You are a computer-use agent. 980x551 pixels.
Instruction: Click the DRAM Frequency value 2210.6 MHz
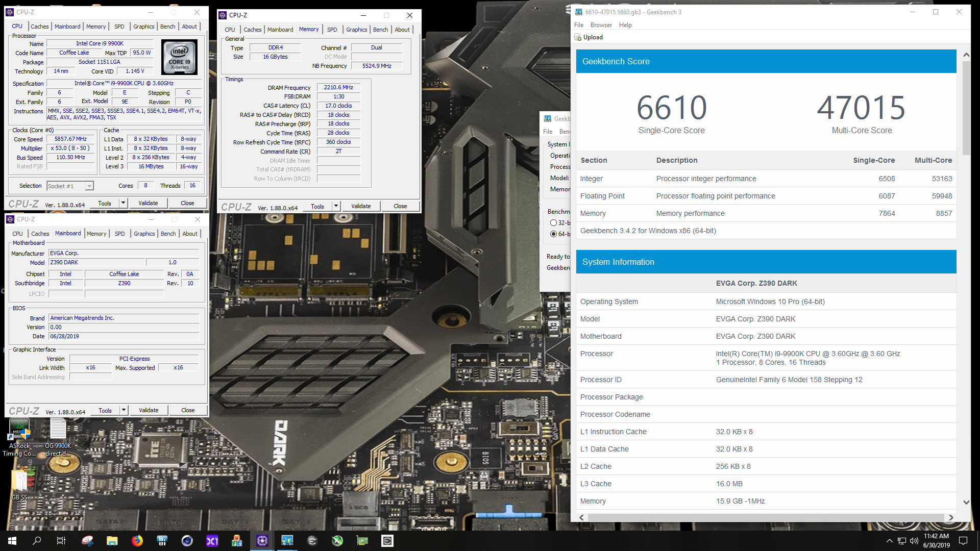click(338, 87)
